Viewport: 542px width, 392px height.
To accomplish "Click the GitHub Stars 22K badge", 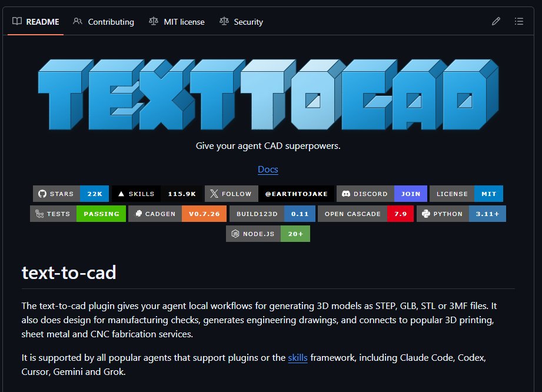I will (71, 194).
